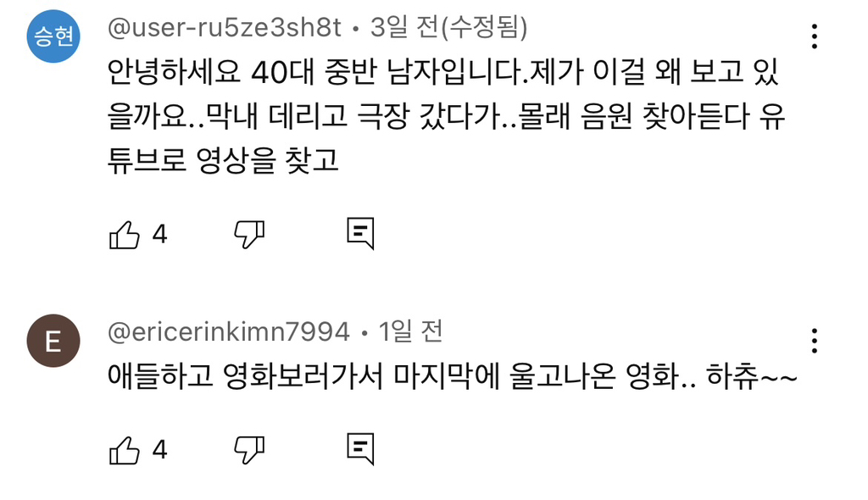The image size is (868, 500).
Task: Reply to the @ericerinkimn7994 comment
Action: pyautogui.click(x=360, y=450)
